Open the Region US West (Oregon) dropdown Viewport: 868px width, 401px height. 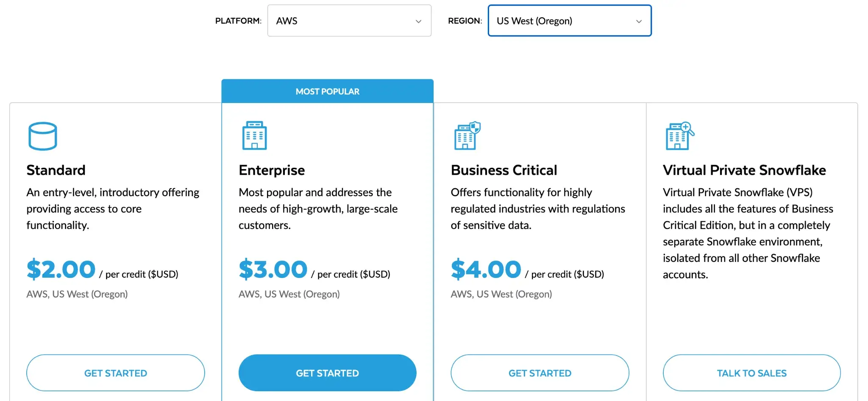point(569,21)
